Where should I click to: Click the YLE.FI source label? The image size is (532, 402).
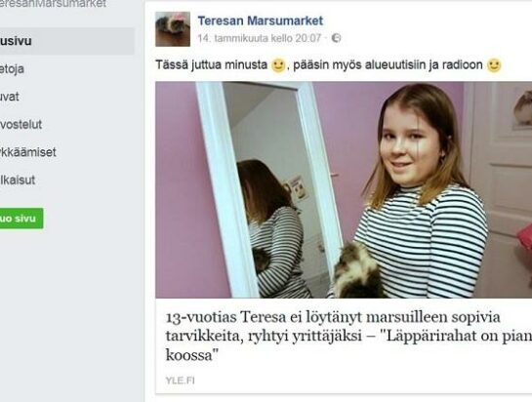(181, 381)
